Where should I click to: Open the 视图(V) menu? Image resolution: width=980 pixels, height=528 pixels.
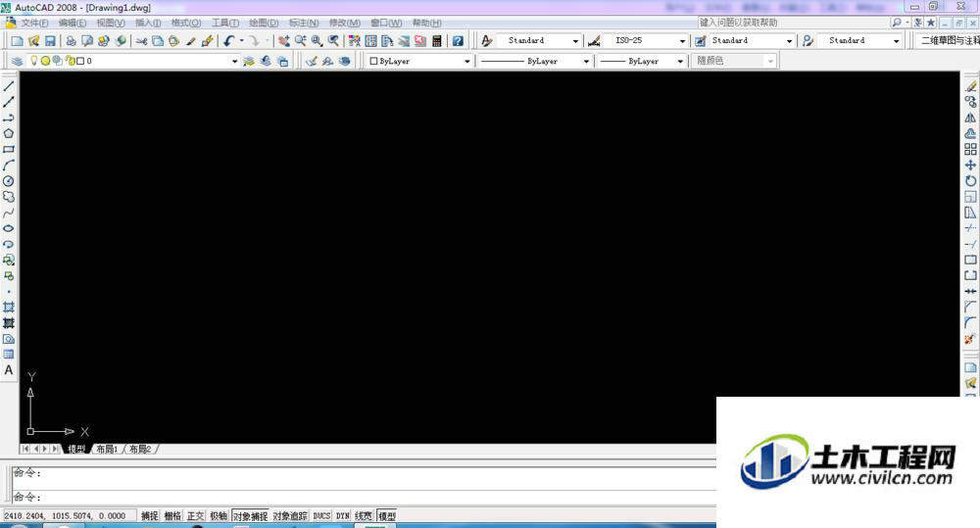(111, 23)
